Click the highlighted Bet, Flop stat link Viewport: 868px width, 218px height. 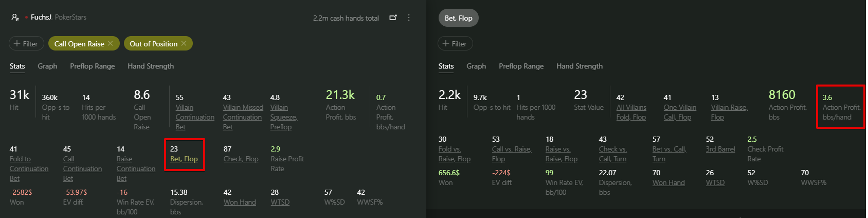tap(184, 159)
